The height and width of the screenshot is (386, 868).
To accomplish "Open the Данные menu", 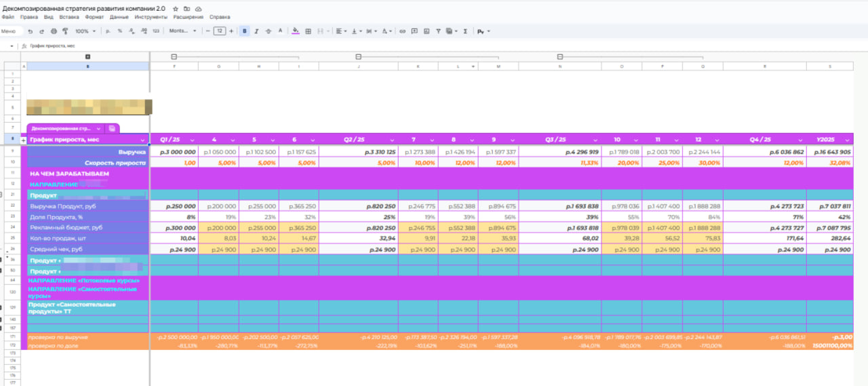I will pyautogui.click(x=119, y=16).
